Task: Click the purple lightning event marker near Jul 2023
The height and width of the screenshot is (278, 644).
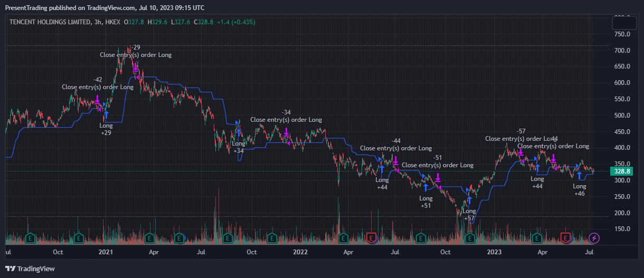Action: 594,238
